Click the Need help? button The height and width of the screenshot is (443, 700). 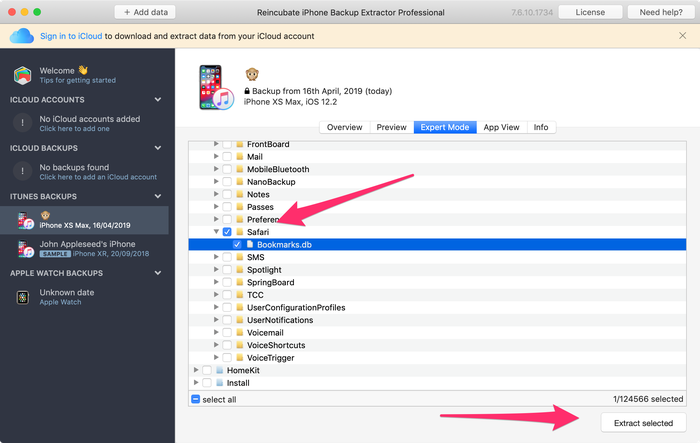pyautogui.click(x=661, y=12)
